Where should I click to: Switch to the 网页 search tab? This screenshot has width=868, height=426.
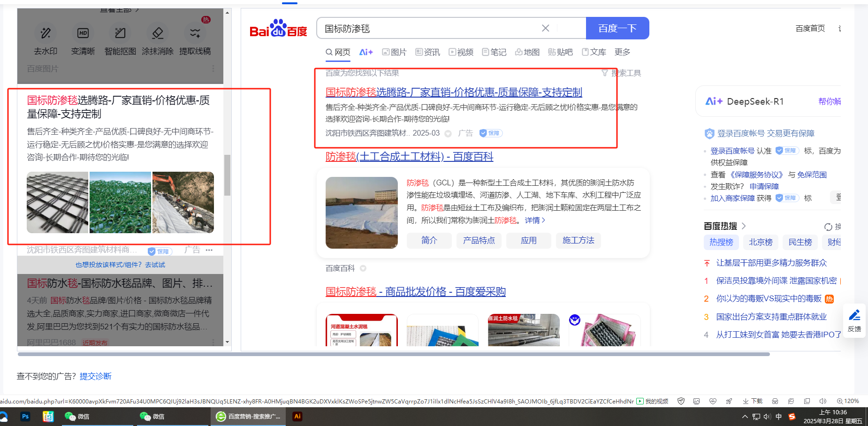point(338,52)
